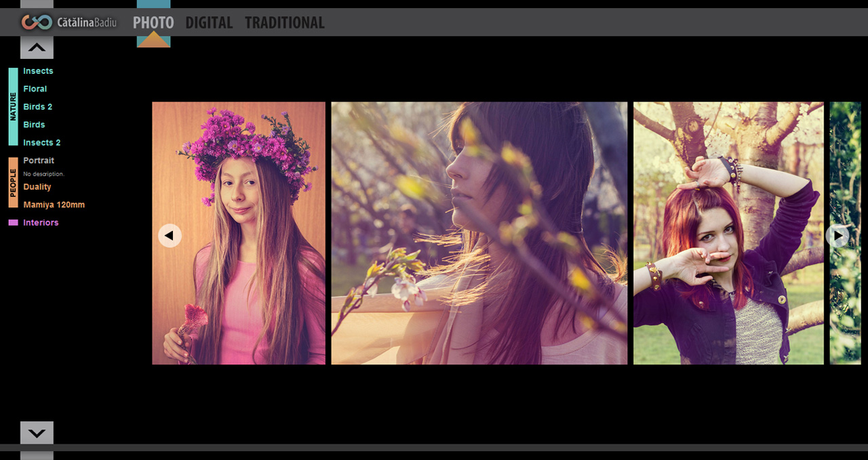This screenshot has width=868, height=460.
Task: Open the Duality gallery
Action: tap(37, 187)
